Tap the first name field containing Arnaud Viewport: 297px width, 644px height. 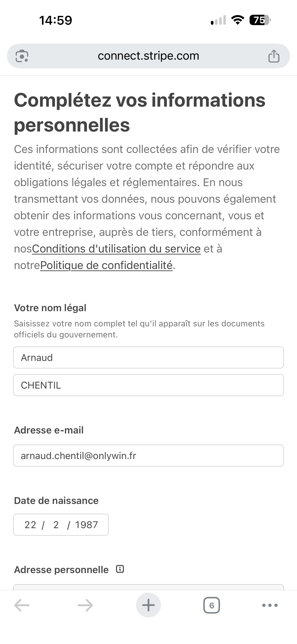[x=148, y=357]
